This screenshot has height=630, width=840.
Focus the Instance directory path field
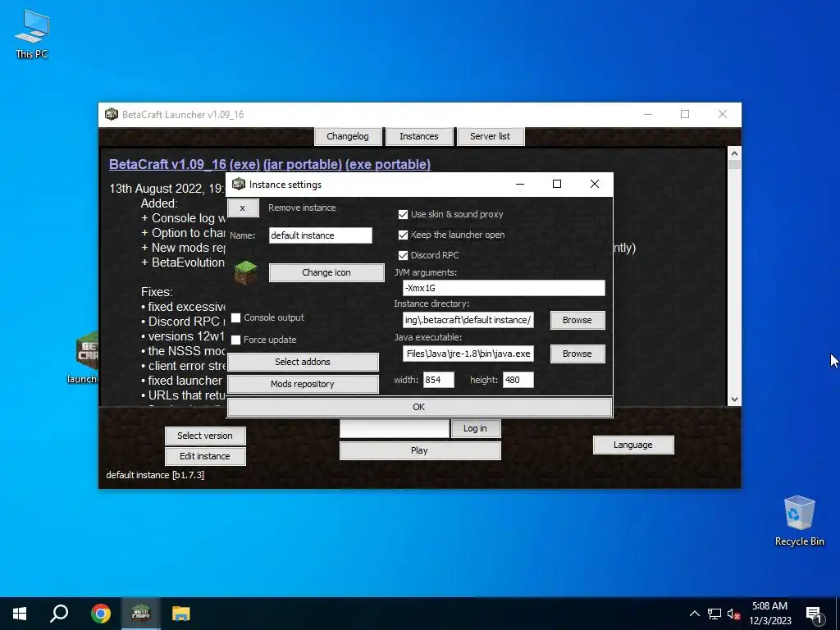[468, 320]
